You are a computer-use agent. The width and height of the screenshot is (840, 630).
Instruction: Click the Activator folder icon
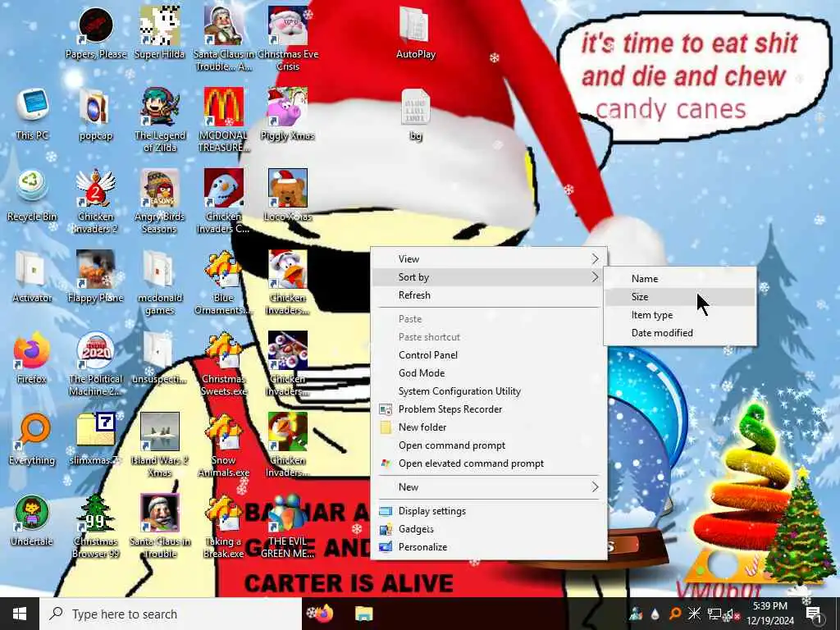pos(32,276)
